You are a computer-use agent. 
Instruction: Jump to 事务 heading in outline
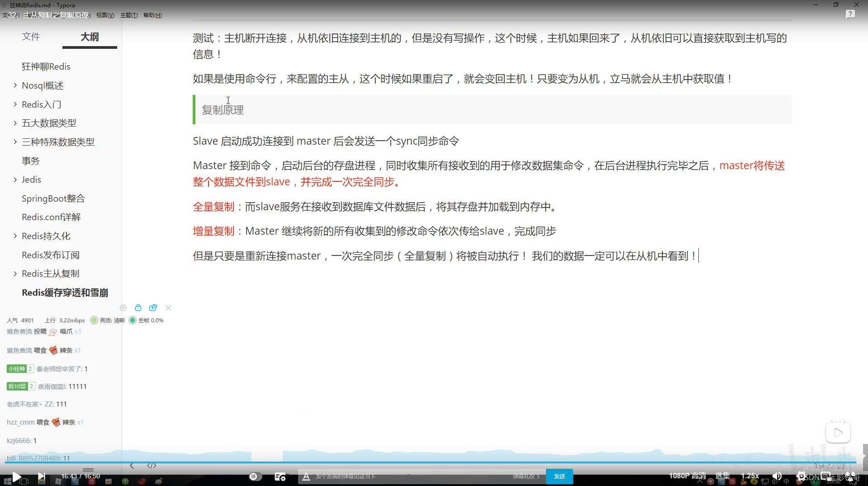(x=31, y=161)
